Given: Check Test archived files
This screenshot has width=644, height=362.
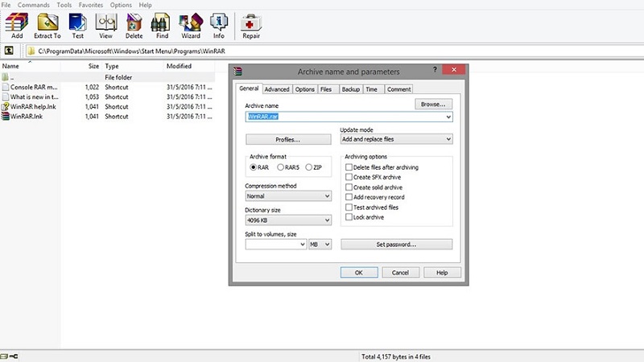Looking at the screenshot, I should [349, 208].
